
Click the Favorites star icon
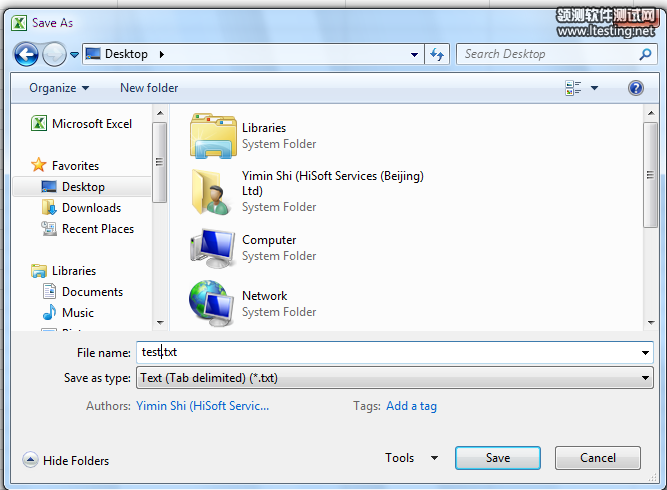click(x=39, y=165)
